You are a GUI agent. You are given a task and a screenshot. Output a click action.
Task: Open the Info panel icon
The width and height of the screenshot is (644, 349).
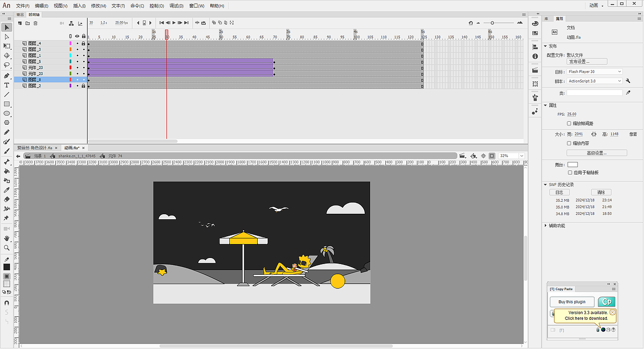(535, 57)
